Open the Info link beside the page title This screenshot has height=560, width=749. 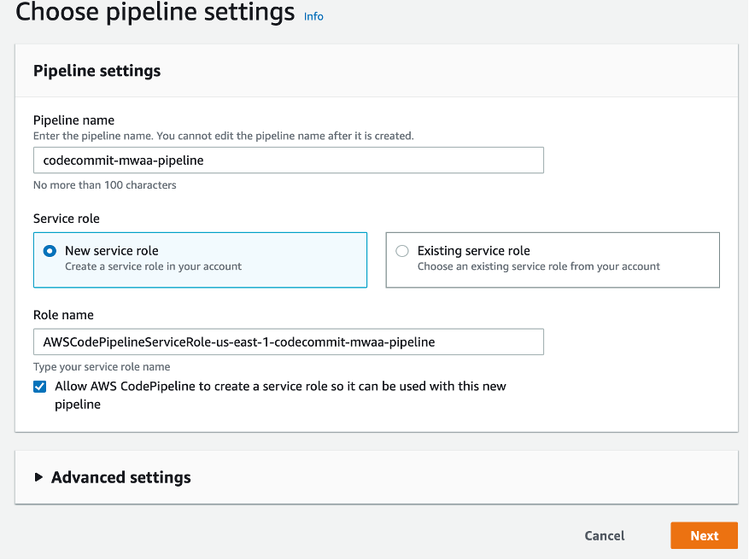click(x=313, y=16)
